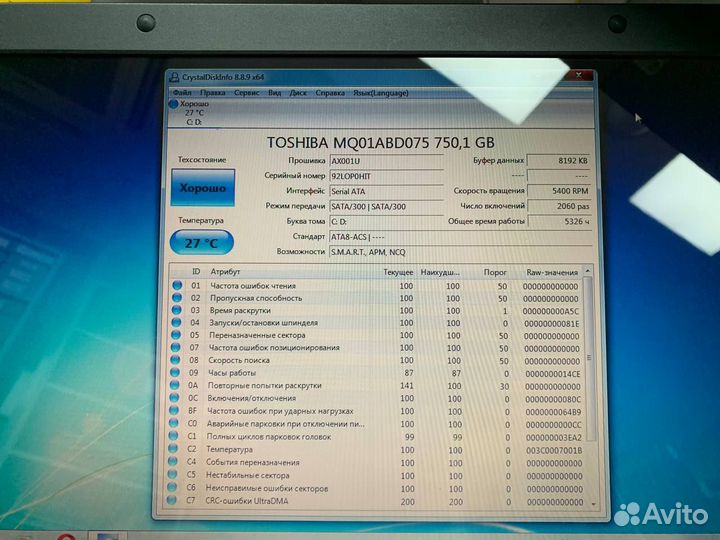Select the Нестабильные сектора attribute name
The height and width of the screenshot is (540, 720).
tap(248, 475)
